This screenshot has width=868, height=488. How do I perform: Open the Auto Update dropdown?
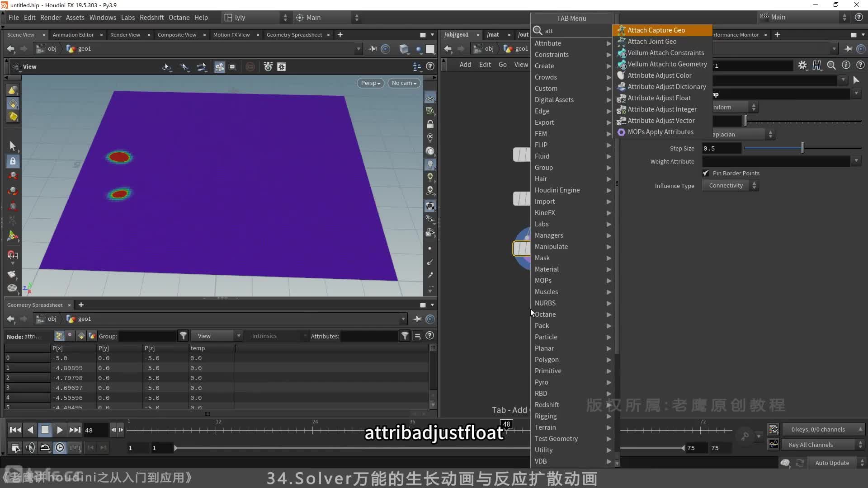(836, 463)
